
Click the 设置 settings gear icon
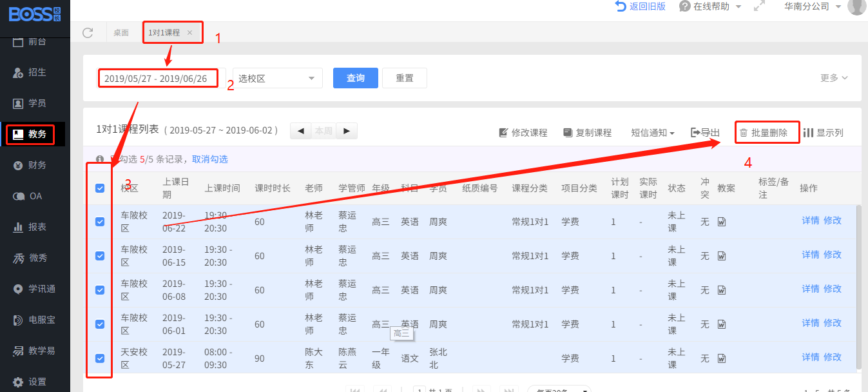coord(18,382)
